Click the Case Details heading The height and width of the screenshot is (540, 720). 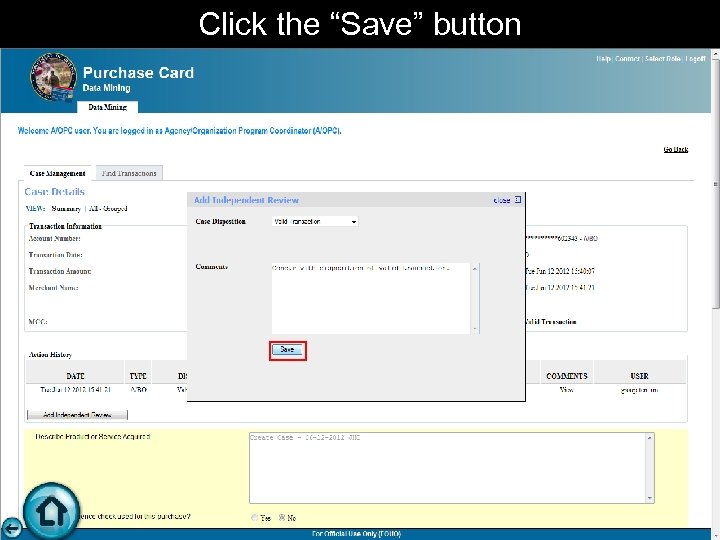point(55,191)
